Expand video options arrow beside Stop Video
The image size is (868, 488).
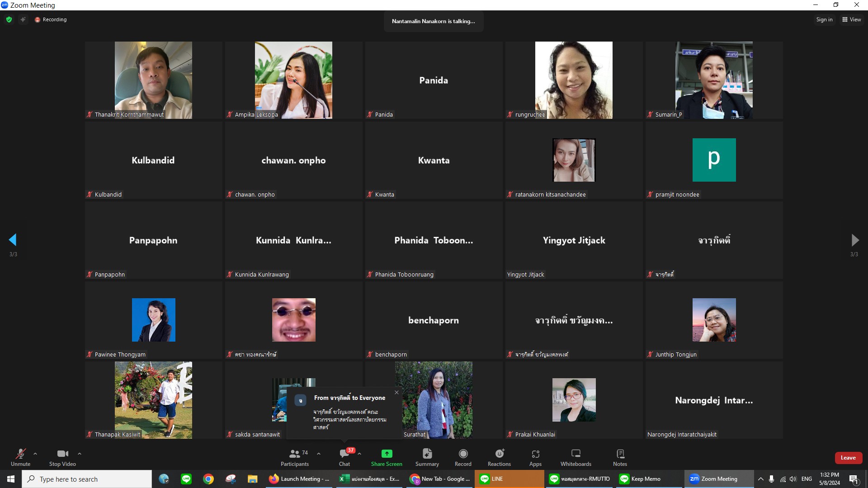[80, 454]
